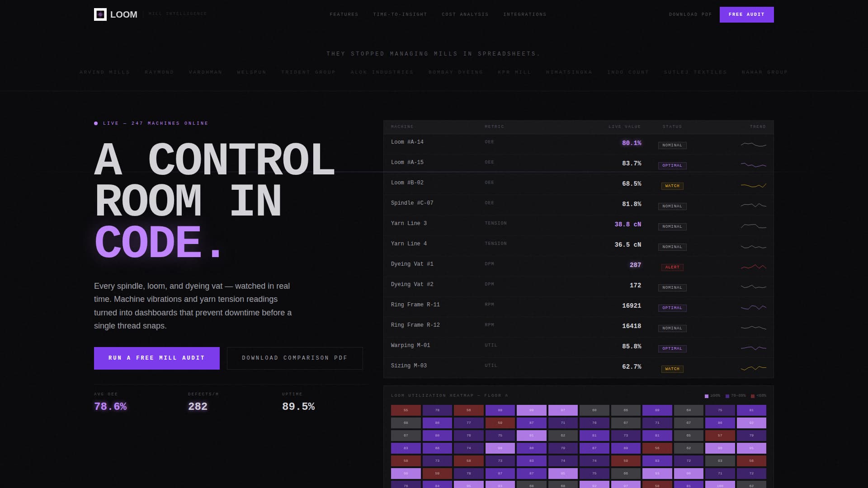Click Yarn Line 3 row name
The height and width of the screenshot is (488, 868).
coord(409,223)
